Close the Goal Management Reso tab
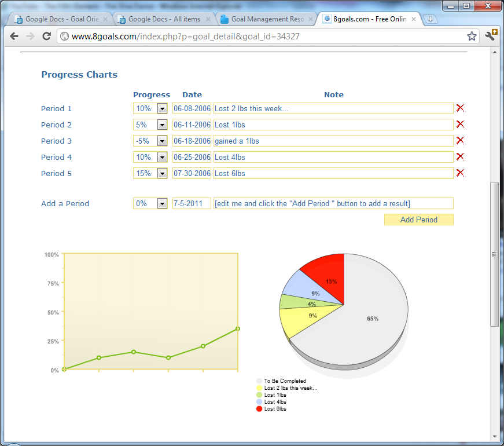504x446 pixels. (311, 19)
